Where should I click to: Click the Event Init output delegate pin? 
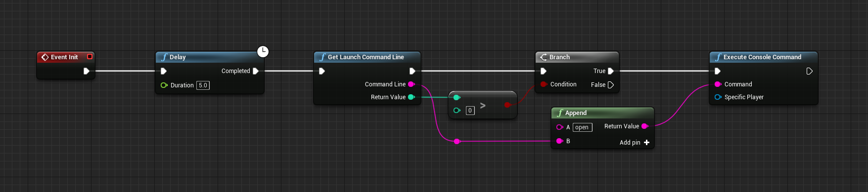tap(90, 57)
